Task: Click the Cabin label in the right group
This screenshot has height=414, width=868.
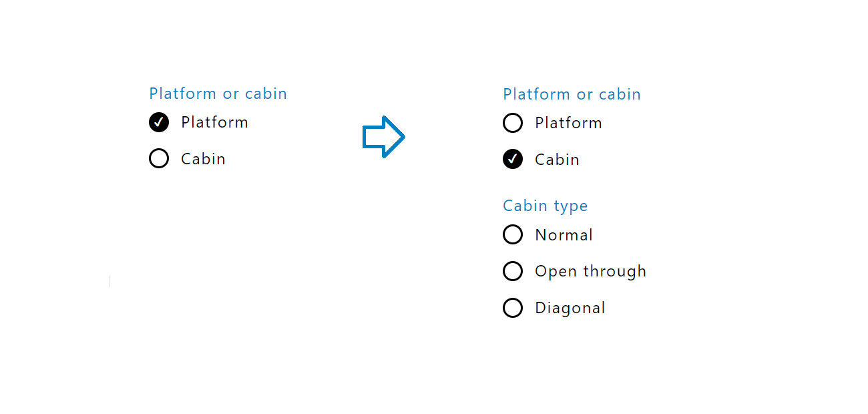Action: [557, 160]
